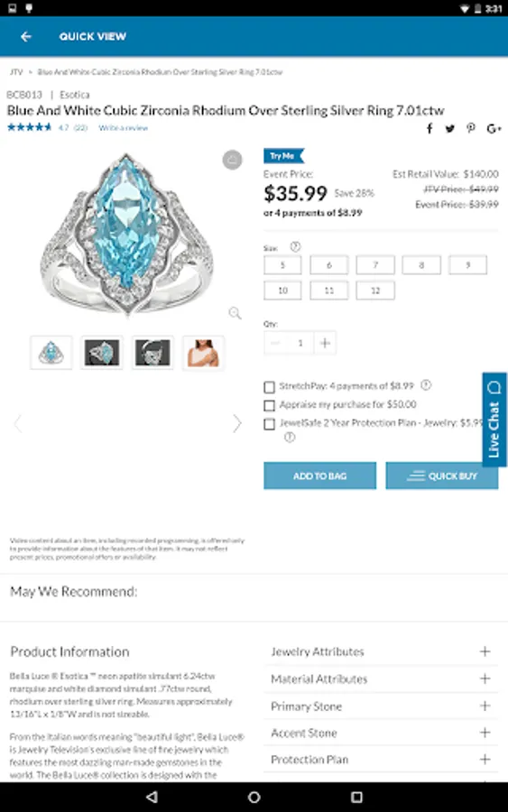
Task: Add the ring to bag
Action: (320, 475)
